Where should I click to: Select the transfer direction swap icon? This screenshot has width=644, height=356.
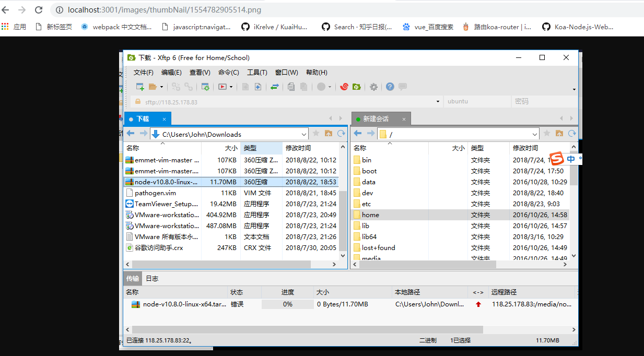click(x=274, y=86)
